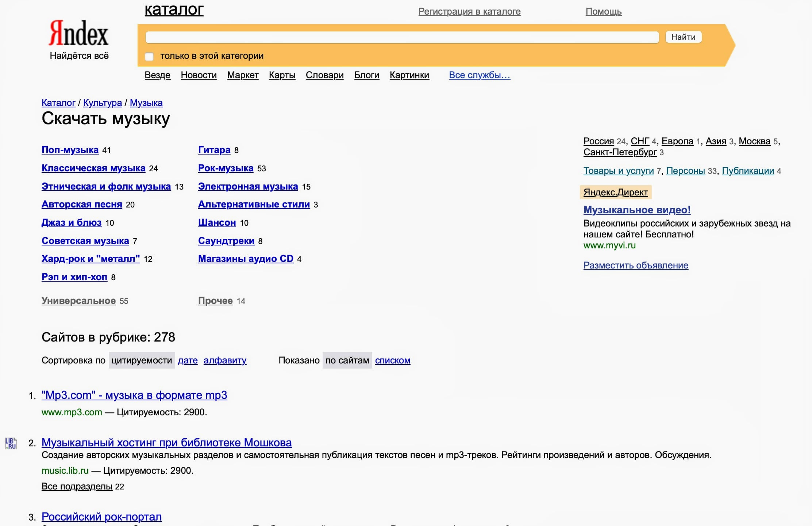This screenshot has width=812, height=526.
Task: Open the Классическая музыка category
Action: click(93, 168)
